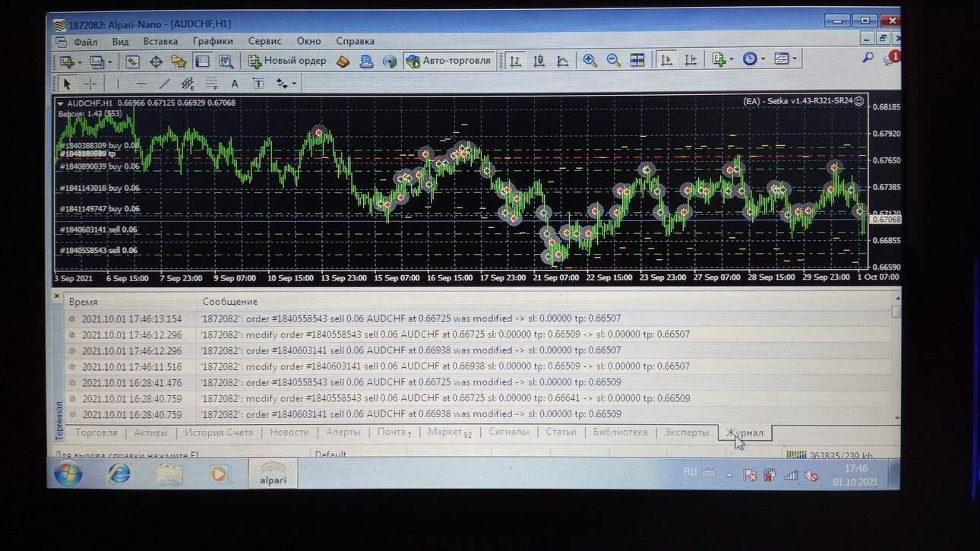980x551 pixels.
Task: Zoom out on the chart
Action: pos(613,61)
